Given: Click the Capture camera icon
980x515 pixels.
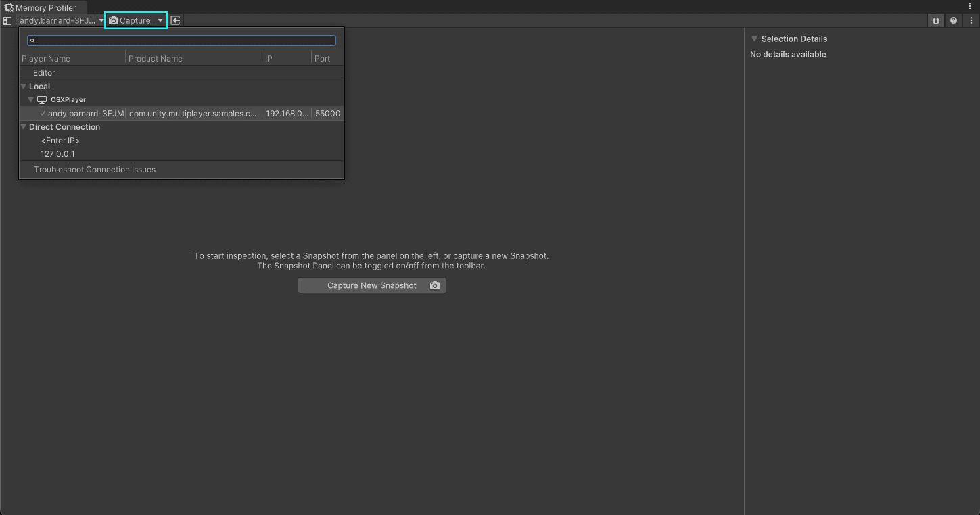Looking at the screenshot, I should [112, 20].
